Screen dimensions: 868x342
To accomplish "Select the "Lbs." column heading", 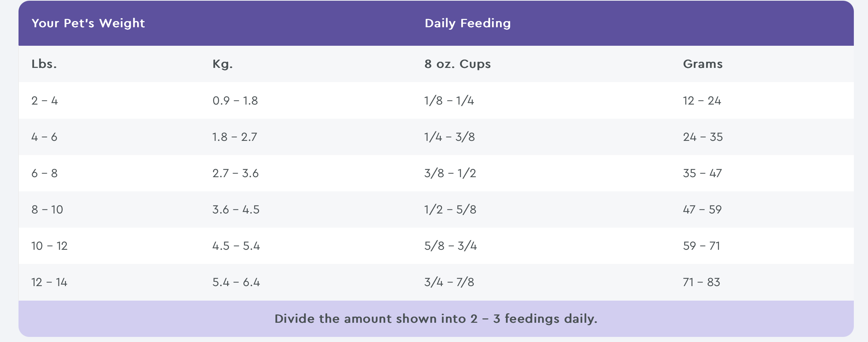I will [44, 64].
